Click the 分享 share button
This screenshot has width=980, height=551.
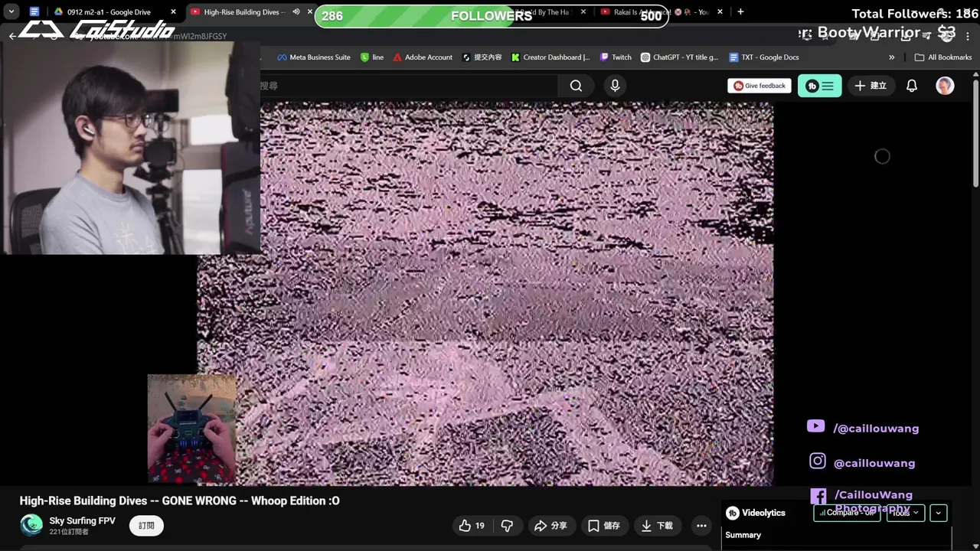[550, 526]
